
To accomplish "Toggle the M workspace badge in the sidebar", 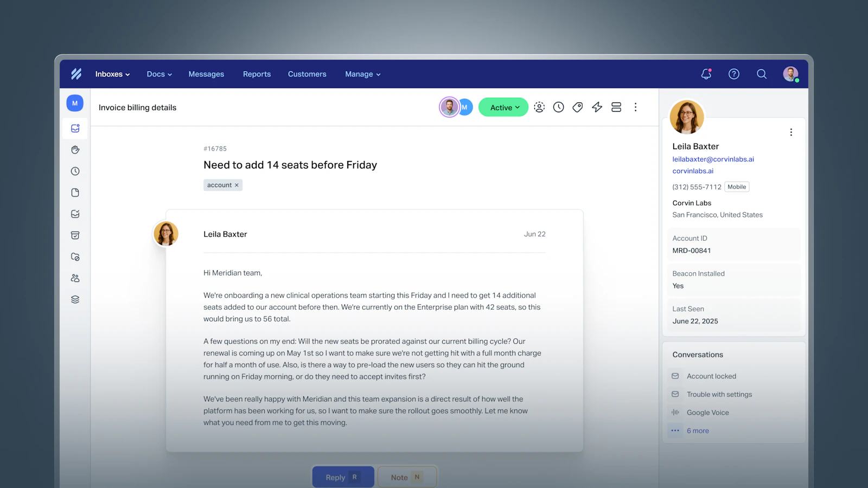I will [x=75, y=102].
